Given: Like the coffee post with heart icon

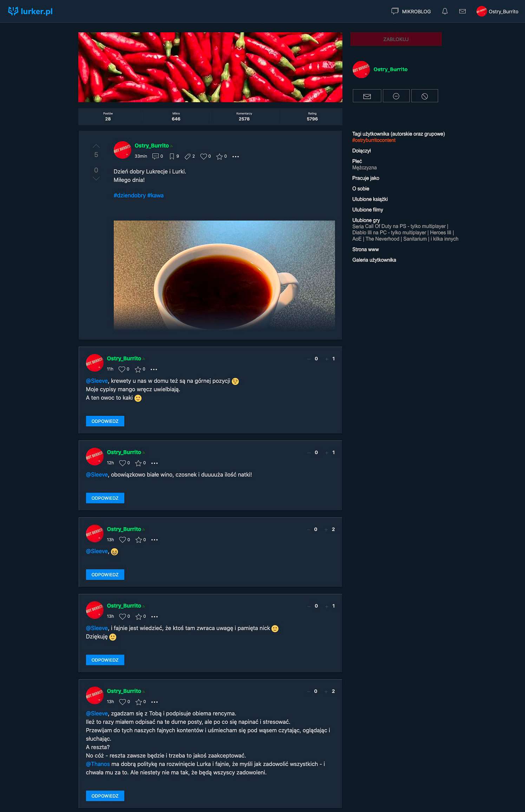Looking at the screenshot, I should tap(203, 156).
